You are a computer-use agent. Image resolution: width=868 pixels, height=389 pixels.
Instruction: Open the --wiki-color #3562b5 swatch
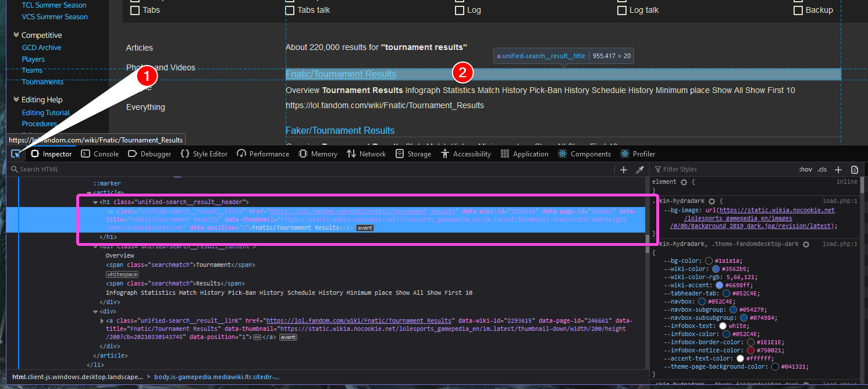click(x=716, y=269)
